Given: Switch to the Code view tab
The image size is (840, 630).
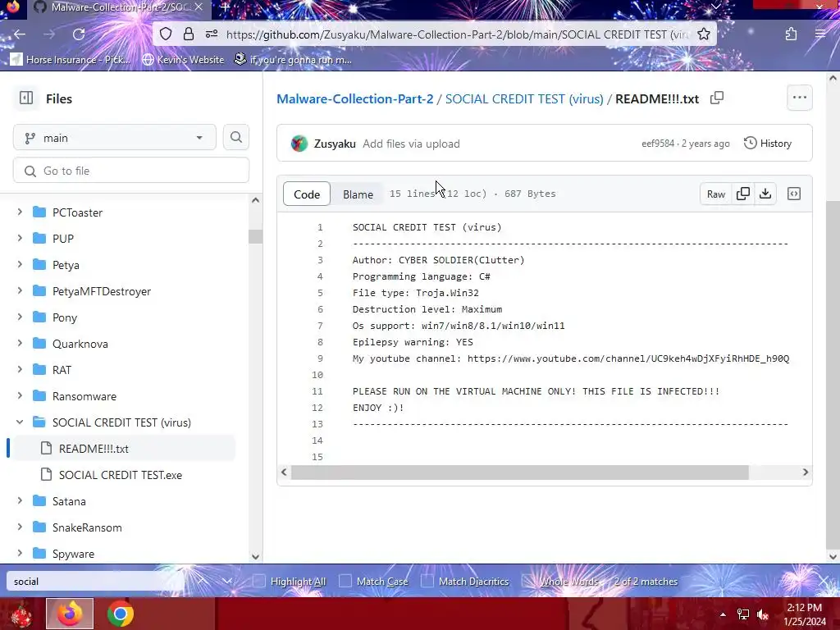Looking at the screenshot, I should click(x=307, y=194).
